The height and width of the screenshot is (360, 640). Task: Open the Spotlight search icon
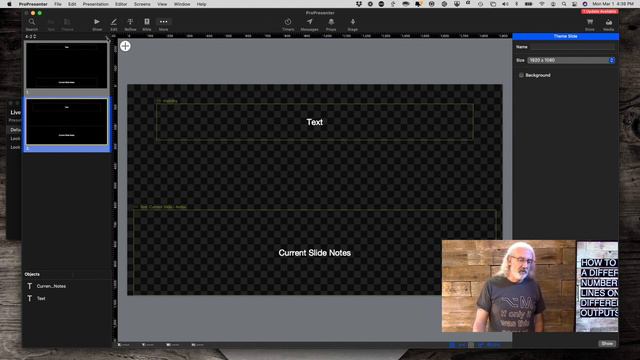click(564, 4)
